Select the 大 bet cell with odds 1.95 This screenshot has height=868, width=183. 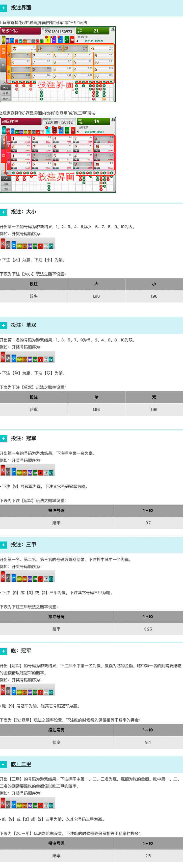pos(23,49)
